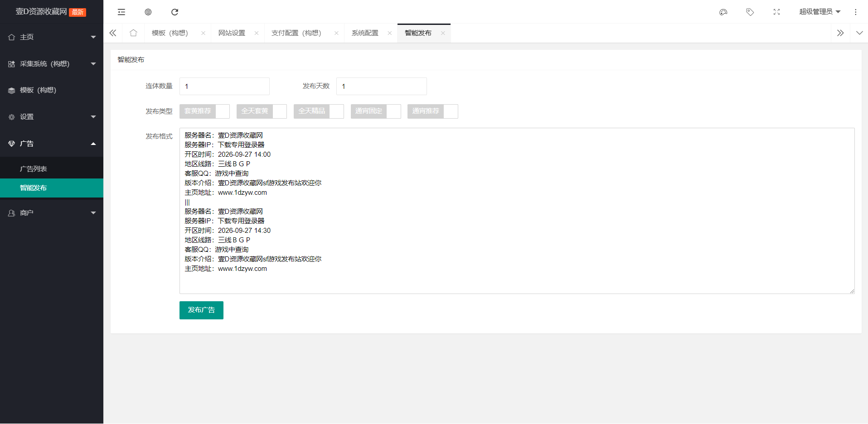
Task: Click the 壹D资源收藏网 logo title
Action: pos(41,12)
